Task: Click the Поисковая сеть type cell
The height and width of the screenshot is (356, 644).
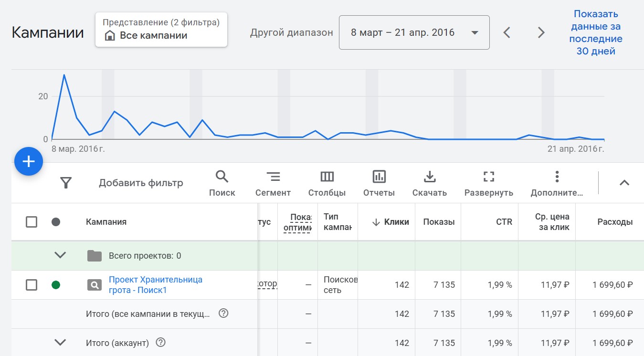Action: (340, 285)
